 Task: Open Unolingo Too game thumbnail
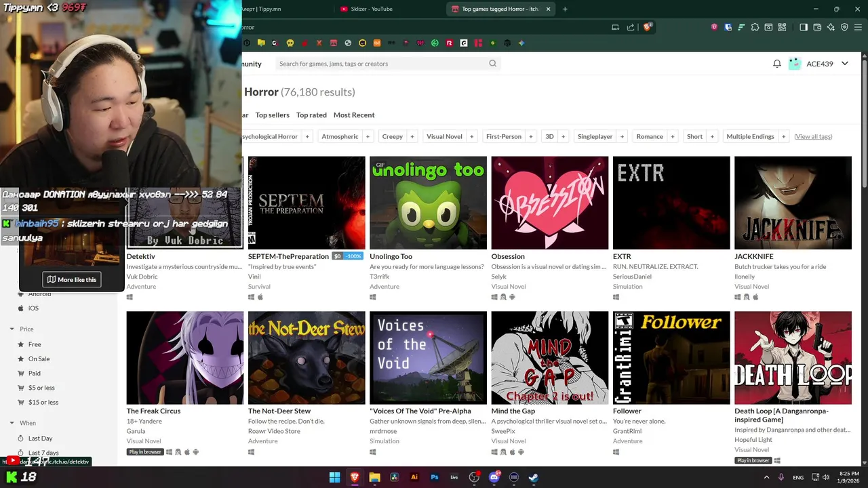point(428,203)
